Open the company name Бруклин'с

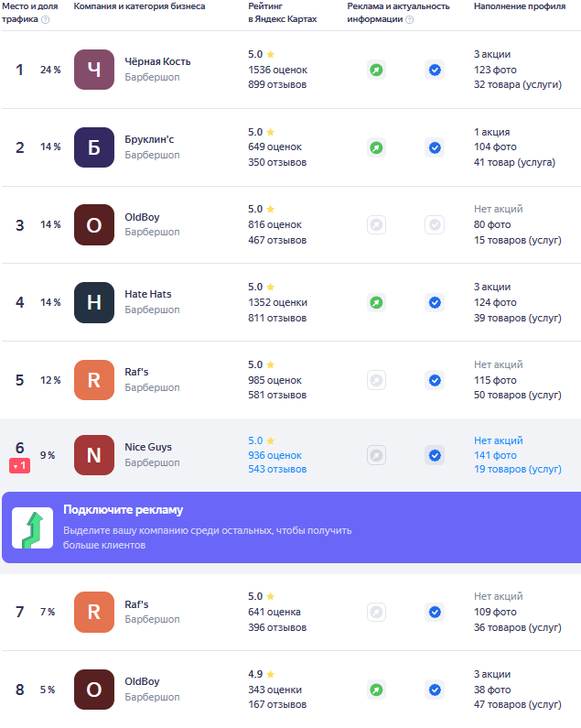coord(149,139)
